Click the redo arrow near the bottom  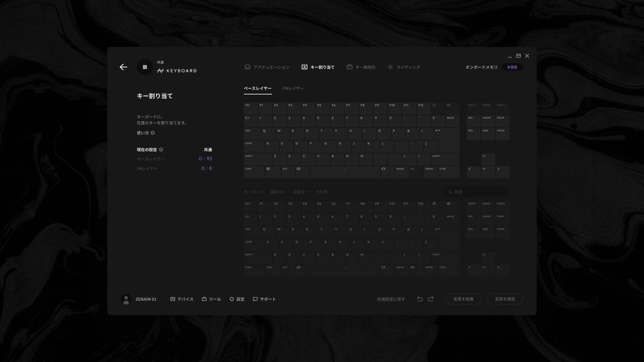431,299
